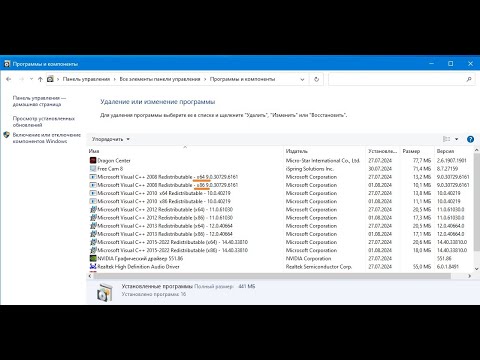Click the Visual C++ 2010 x86 row icon
The height and width of the screenshot is (360, 480).
(x=93, y=201)
